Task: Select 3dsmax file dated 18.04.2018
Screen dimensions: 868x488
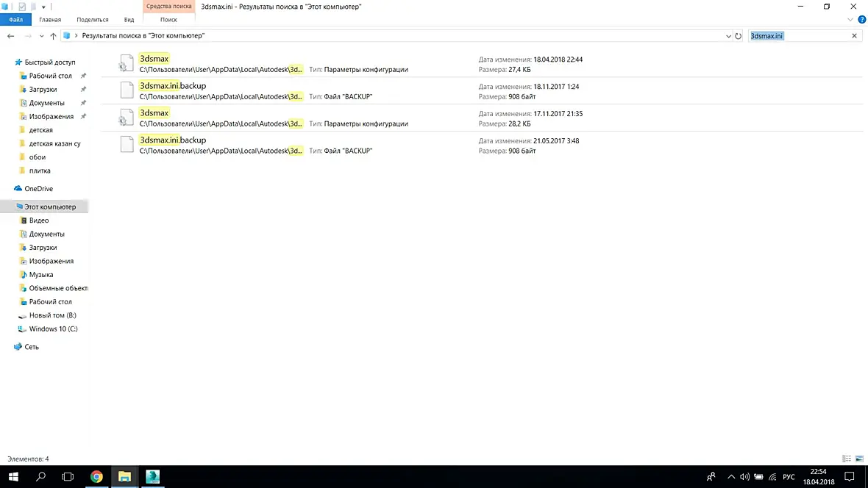Action: 482,64
